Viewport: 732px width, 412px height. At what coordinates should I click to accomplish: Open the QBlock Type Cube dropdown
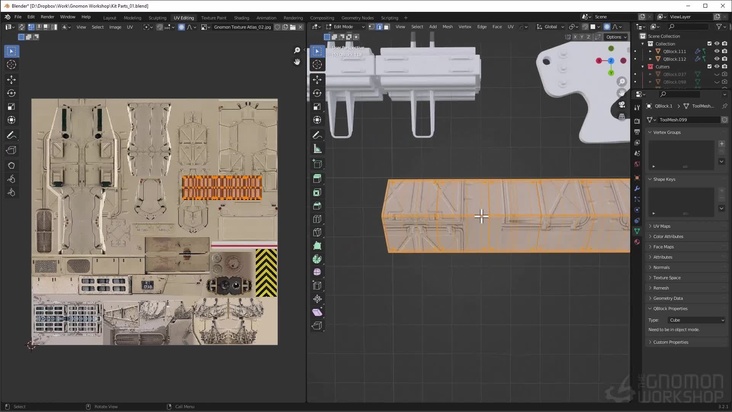point(696,320)
